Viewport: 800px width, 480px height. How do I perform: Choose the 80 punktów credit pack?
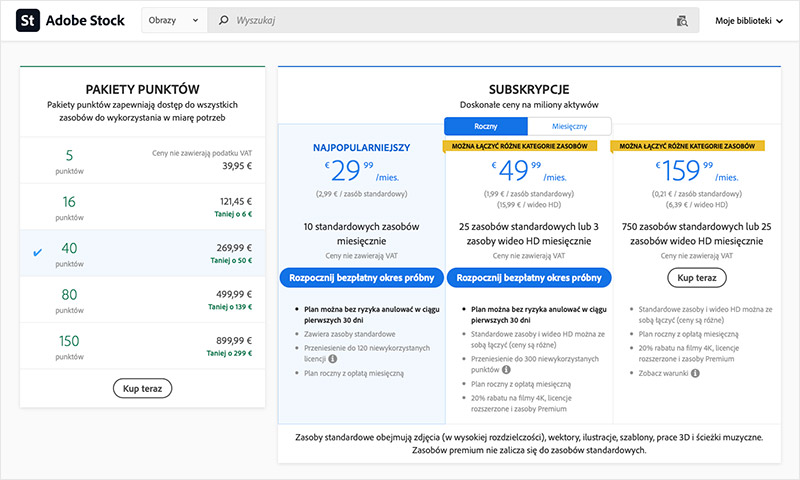tap(142, 301)
